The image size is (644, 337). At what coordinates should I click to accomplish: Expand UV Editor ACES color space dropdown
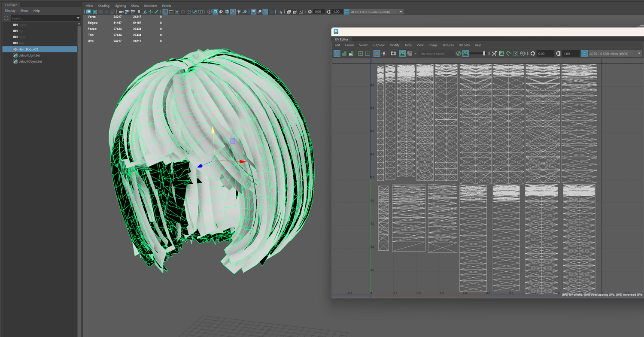[x=639, y=54]
